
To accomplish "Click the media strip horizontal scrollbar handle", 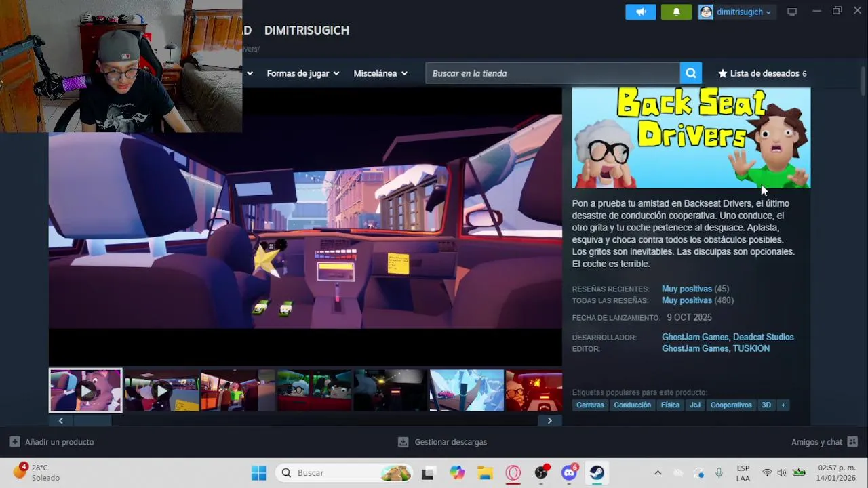I will tap(92, 420).
